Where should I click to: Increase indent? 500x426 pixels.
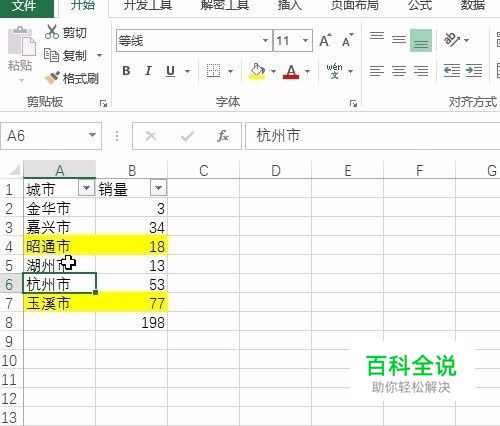pos(474,71)
